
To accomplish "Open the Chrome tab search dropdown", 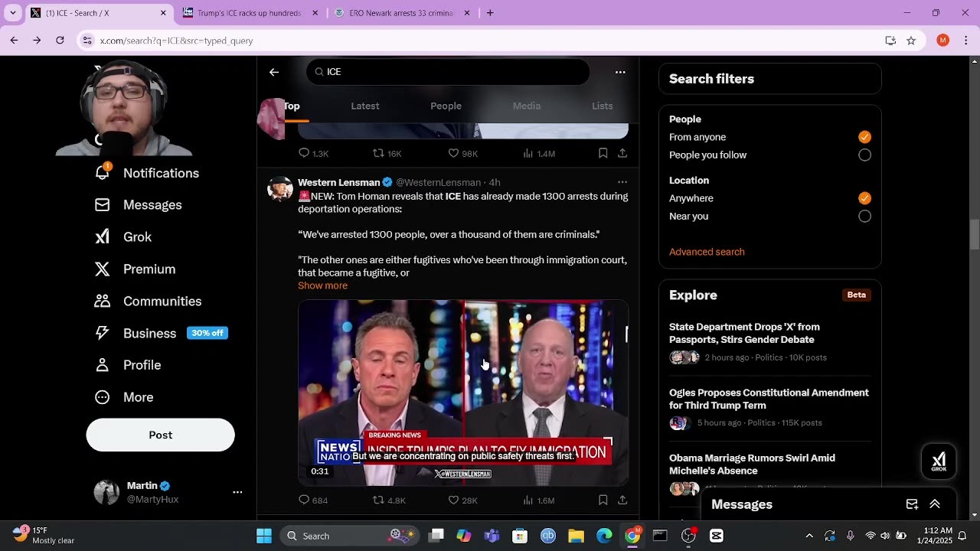I will pyautogui.click(x=13, y=13).
